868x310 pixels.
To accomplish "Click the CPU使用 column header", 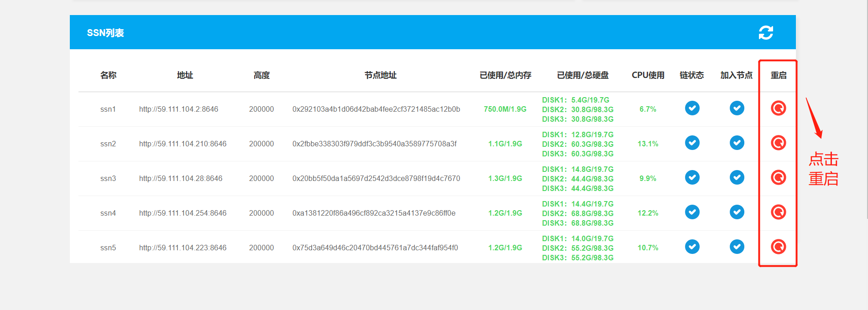I will coord(648,75).
